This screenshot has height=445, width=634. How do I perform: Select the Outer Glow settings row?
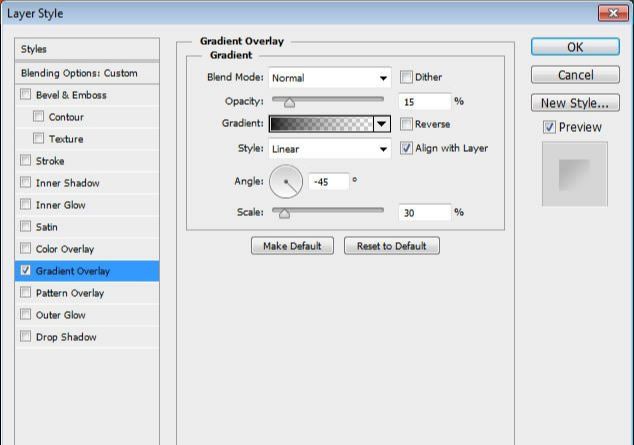[87, 315]
